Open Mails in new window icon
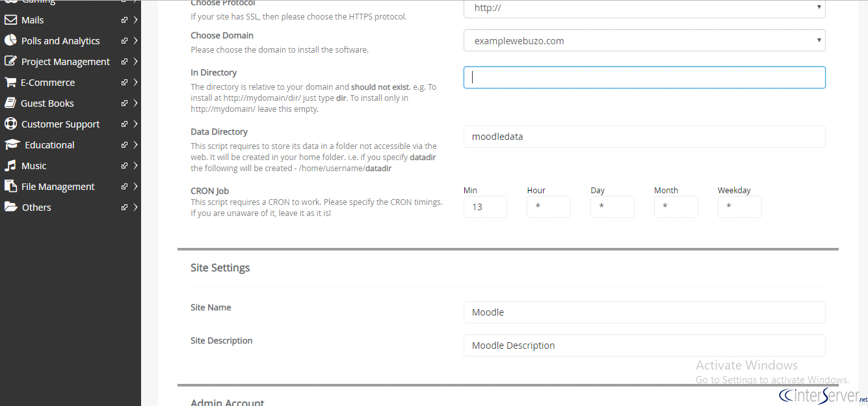Viewport: 868px width, 406px height. pos(124,20)
